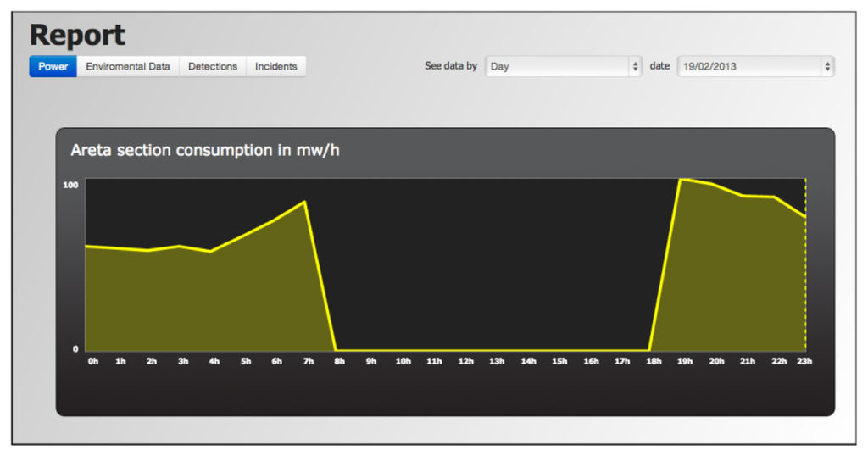868x456 pixels.
Task: Click the data point at 4h
Action: (210, 251)
